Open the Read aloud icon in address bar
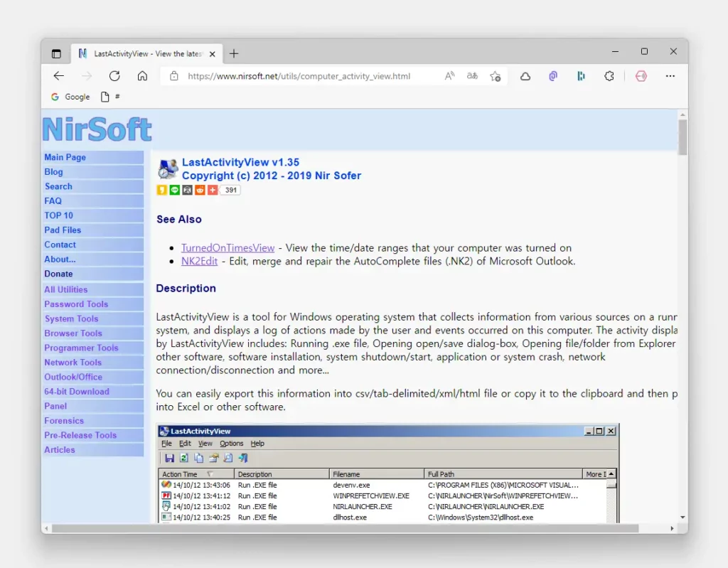The width and height of the screenshot is (728, 568). pyautogui.click(x=449, y=76)
